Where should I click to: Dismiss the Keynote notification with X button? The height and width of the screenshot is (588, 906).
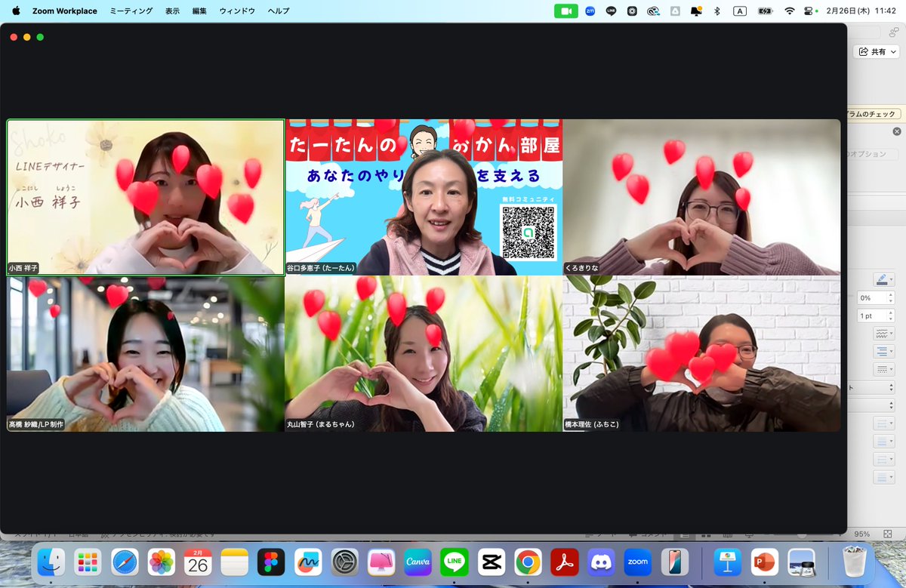tap(897, 131)
